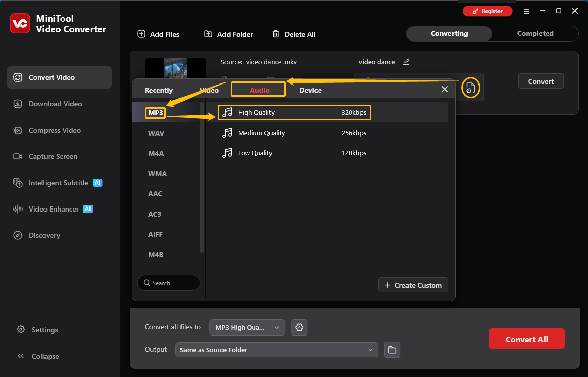Click the MiniTool Video Converter logo icon
Image resolution: width=588 pixels, height=377 pixels.
pos(20,23)
